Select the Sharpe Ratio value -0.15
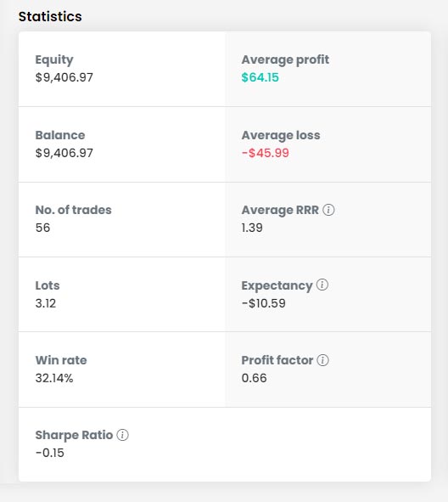Screen dimensions: 448x502 (50, 453)
